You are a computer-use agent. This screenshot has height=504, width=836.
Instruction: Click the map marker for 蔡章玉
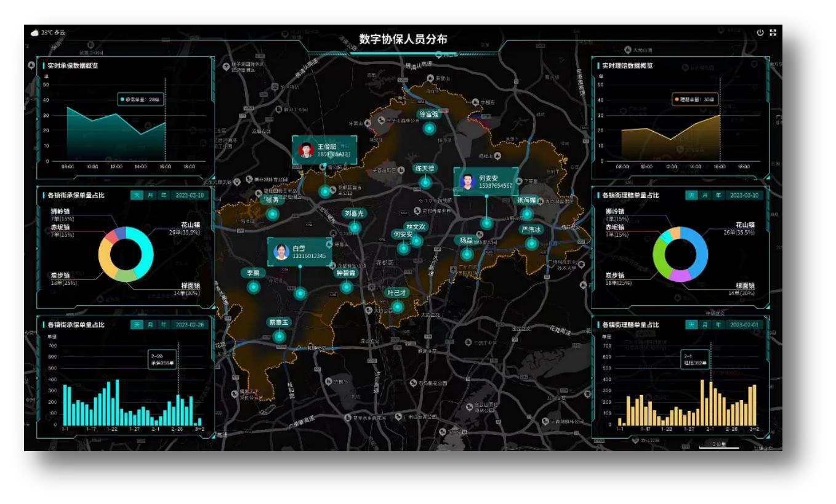click(x=279, y=336)
